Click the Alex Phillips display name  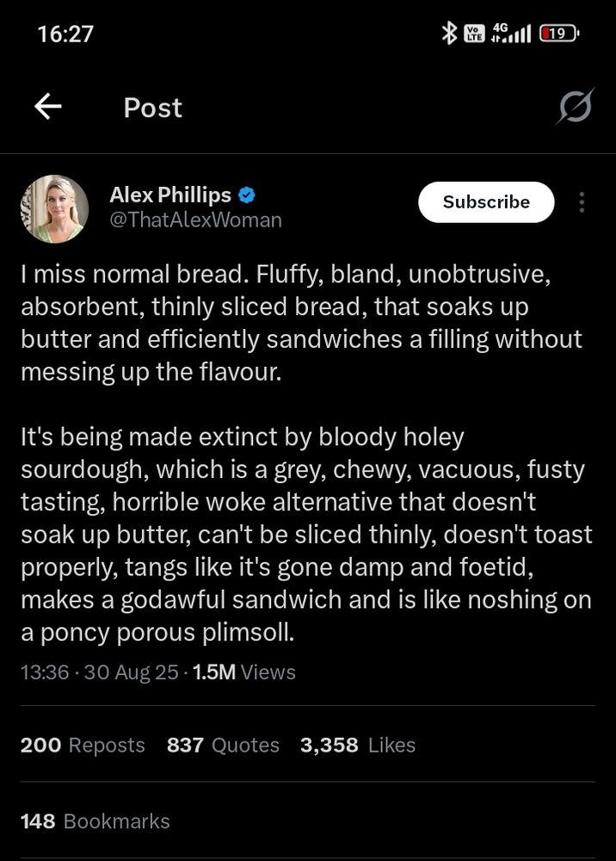tap(170, 195)
